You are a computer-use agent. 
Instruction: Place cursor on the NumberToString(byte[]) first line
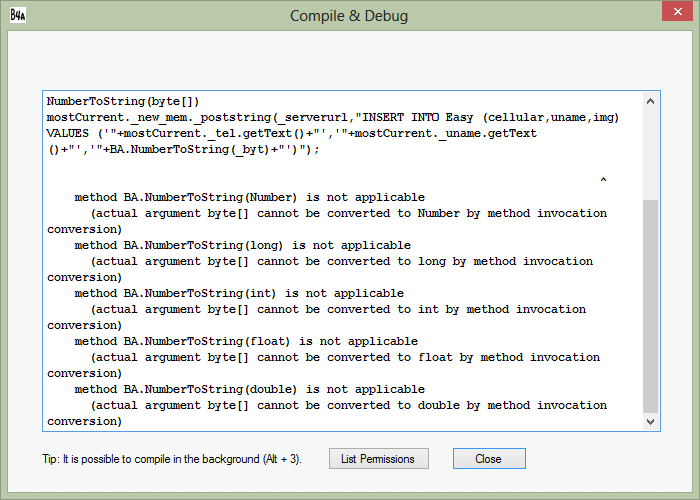coord(123,101)
